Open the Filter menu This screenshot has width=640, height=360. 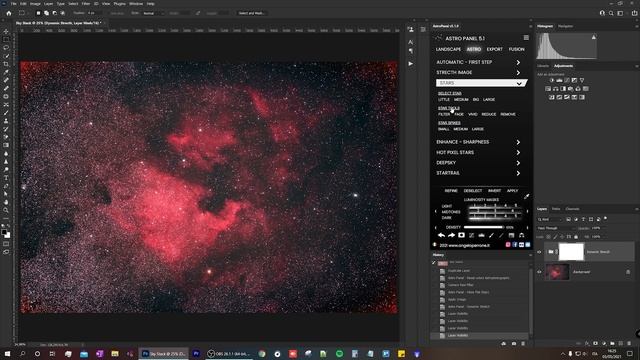tap(86, 4)
